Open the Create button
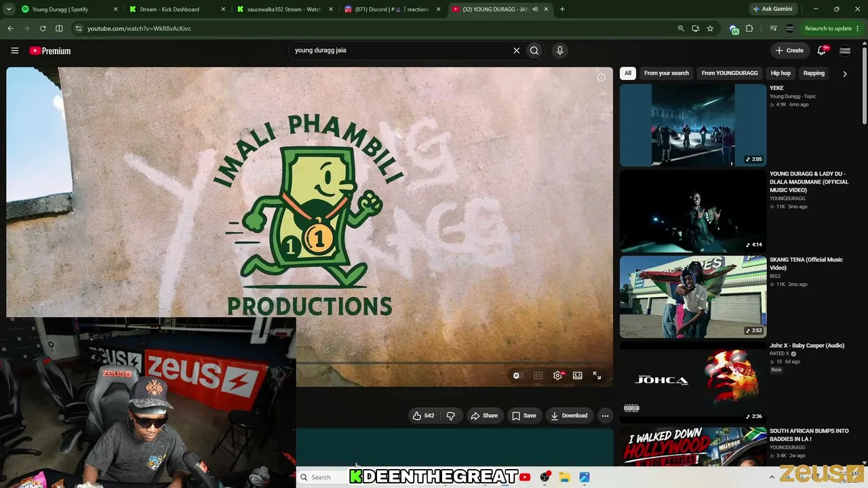Image resolution: width=868 pixels, height=488 pixels. click(x=789, y=50)
